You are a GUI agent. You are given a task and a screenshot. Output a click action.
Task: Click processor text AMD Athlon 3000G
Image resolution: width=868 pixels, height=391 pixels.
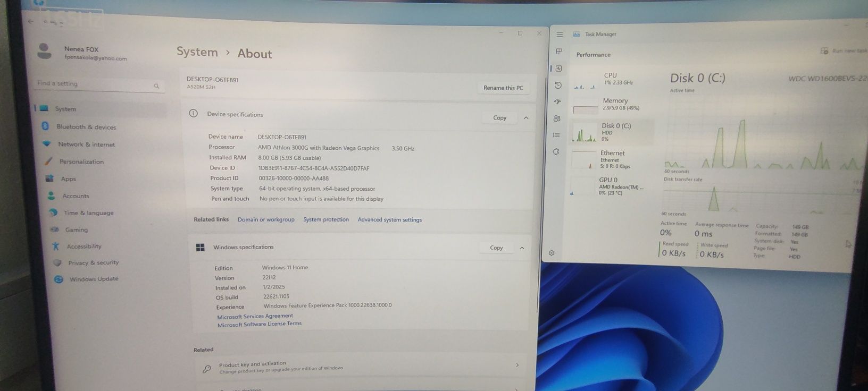coord(318,148)
